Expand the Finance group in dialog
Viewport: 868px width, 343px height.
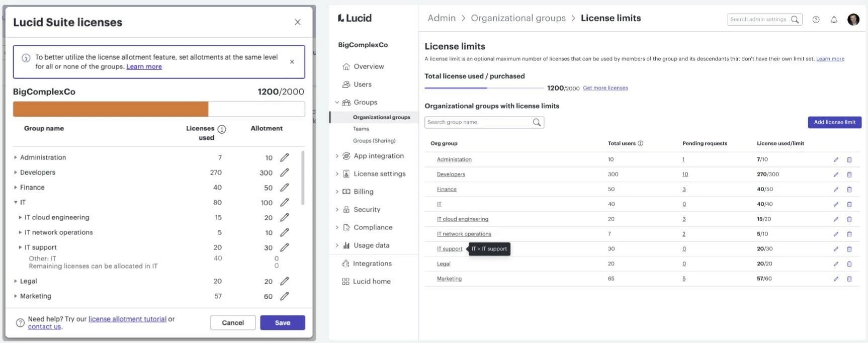pyautogui.click(x=16, y=188)
